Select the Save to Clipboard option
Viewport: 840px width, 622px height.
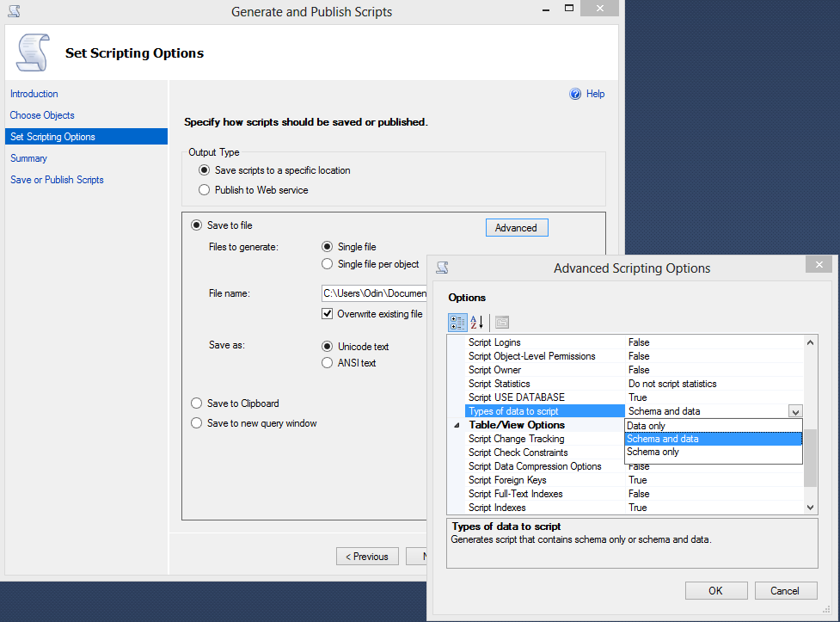(197, 403)
